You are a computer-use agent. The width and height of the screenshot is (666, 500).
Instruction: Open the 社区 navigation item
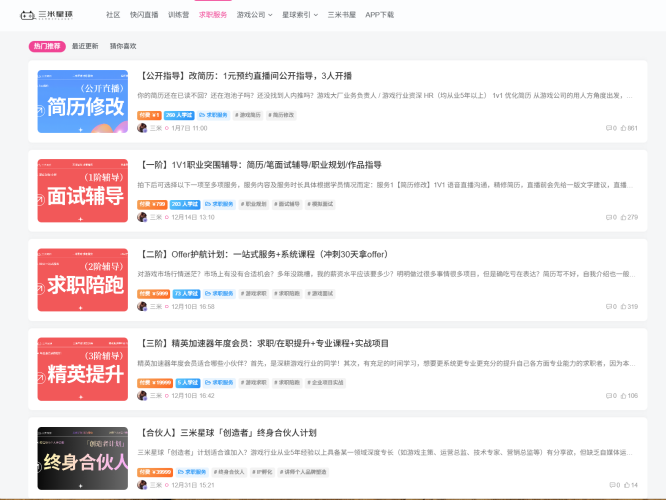(x=113, y=15)
